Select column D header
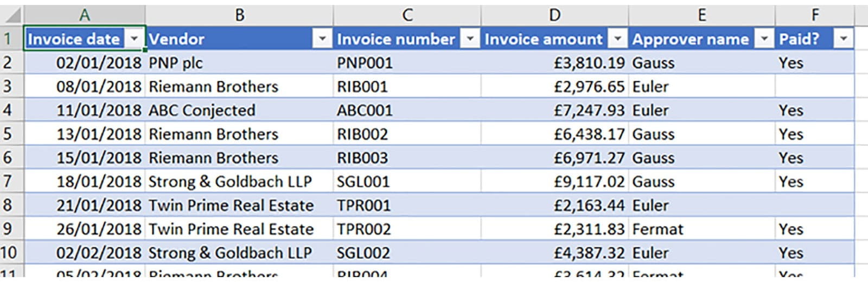Image resolution: width=868 pixels, height=282 pixels. click(x=554, y=15)
